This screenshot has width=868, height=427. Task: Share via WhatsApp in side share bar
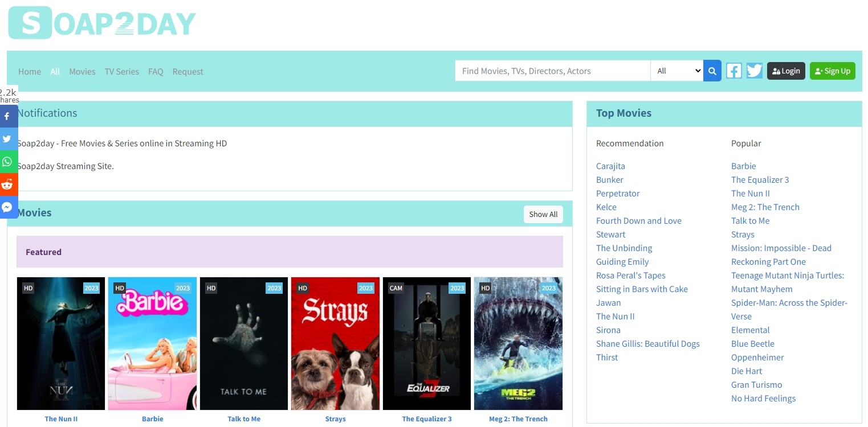click(9, 162)
